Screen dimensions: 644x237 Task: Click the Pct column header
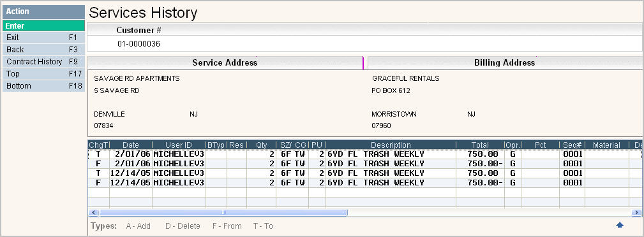(x=540, y=145)
